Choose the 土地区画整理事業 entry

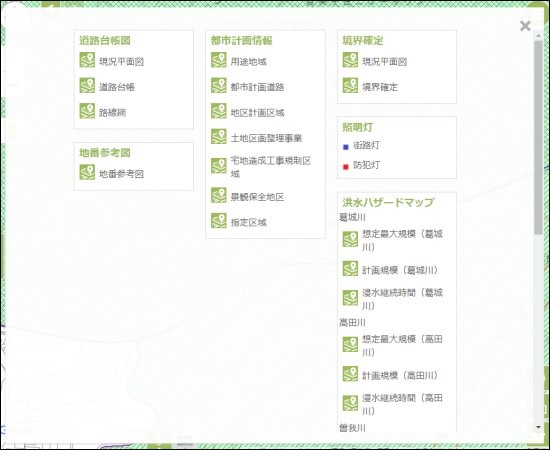(x=266, y=138)
